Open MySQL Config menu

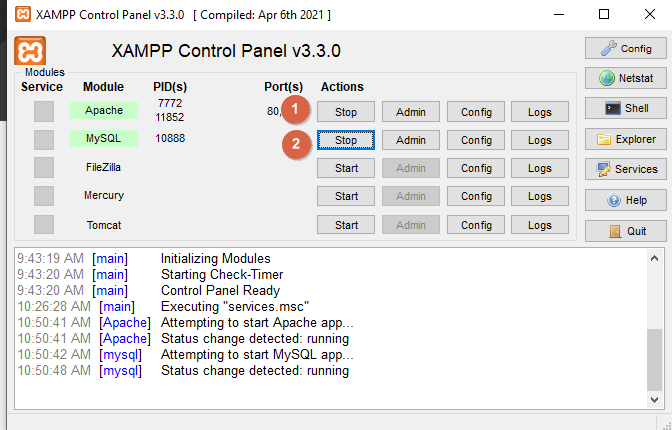pos(476,140)
